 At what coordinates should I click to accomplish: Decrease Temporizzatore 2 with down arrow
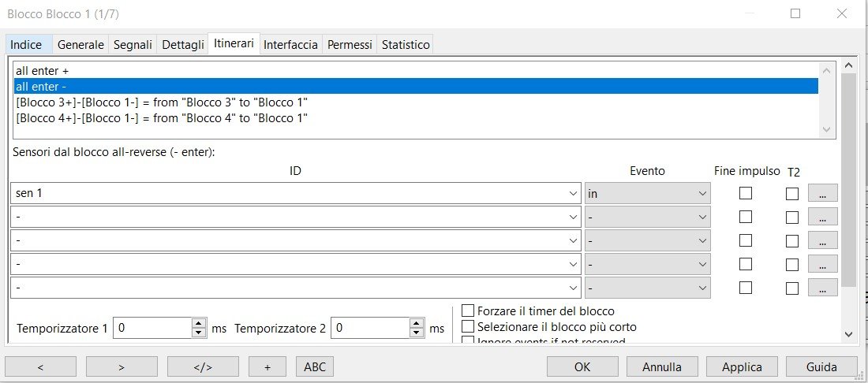click(417, 333)
